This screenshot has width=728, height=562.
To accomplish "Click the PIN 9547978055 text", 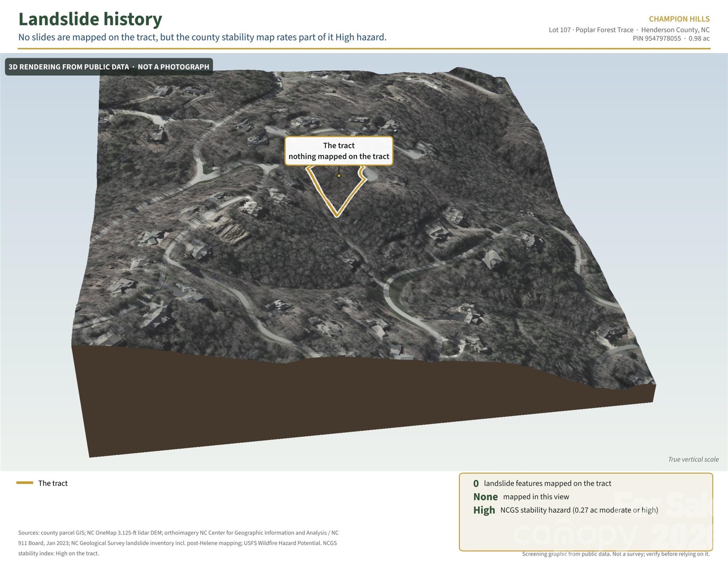I will point(657,38).
